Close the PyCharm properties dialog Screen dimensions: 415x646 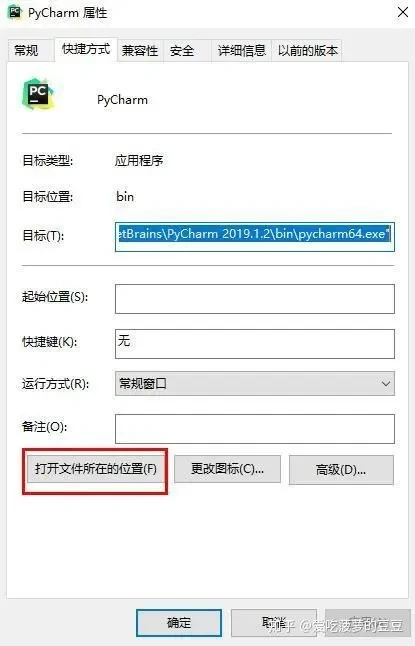[x=403, y=12]
